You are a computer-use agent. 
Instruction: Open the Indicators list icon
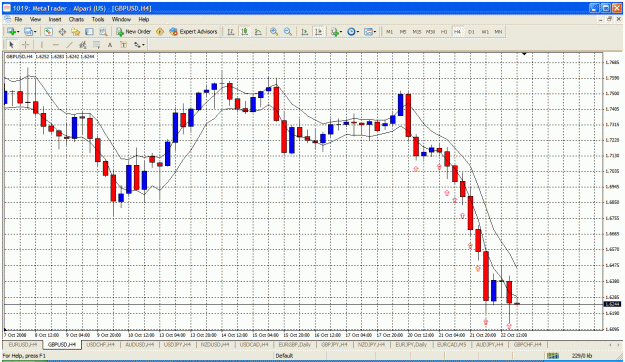pos(334,31)
